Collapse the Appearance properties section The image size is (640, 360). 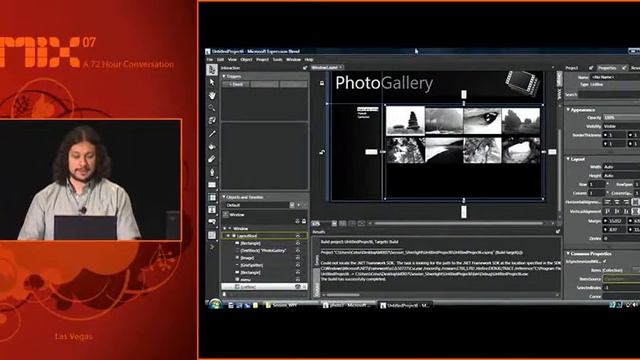pos(568,110)
